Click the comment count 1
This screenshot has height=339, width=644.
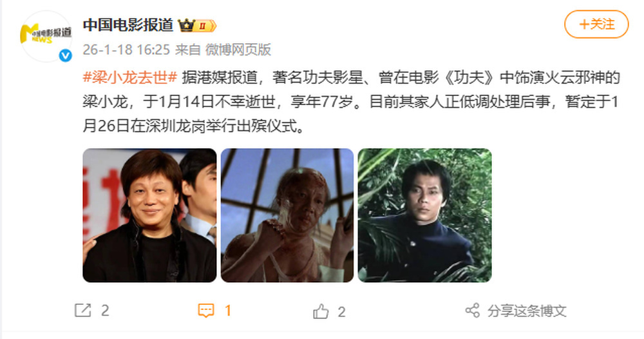228,311
